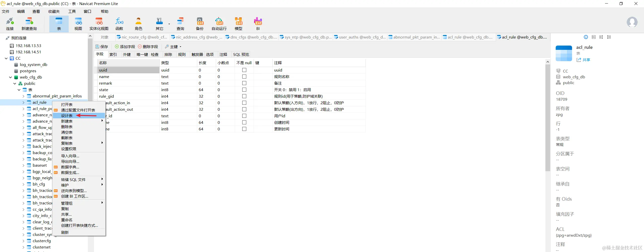Click the 角色 roles toolbar icon
Screen dimensions: 644x252
point(139,24)
